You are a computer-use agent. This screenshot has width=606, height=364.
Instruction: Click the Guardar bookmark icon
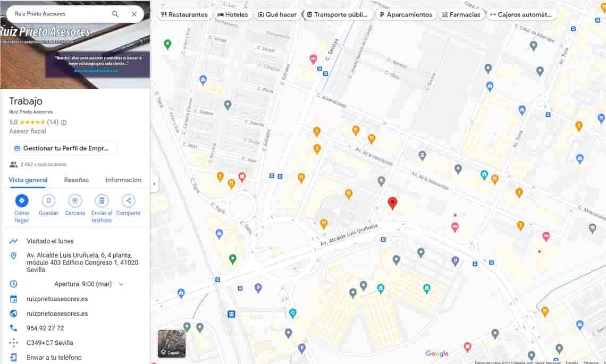(x=48, y=201)
